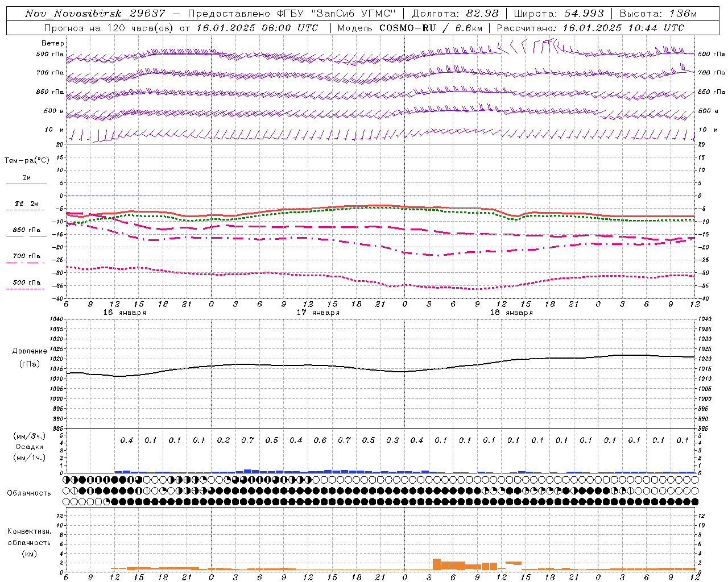This screenshot has width=728, height=582.
Task: Click the Тем-ра(°C) legend heading
Action: pos(27,161)
